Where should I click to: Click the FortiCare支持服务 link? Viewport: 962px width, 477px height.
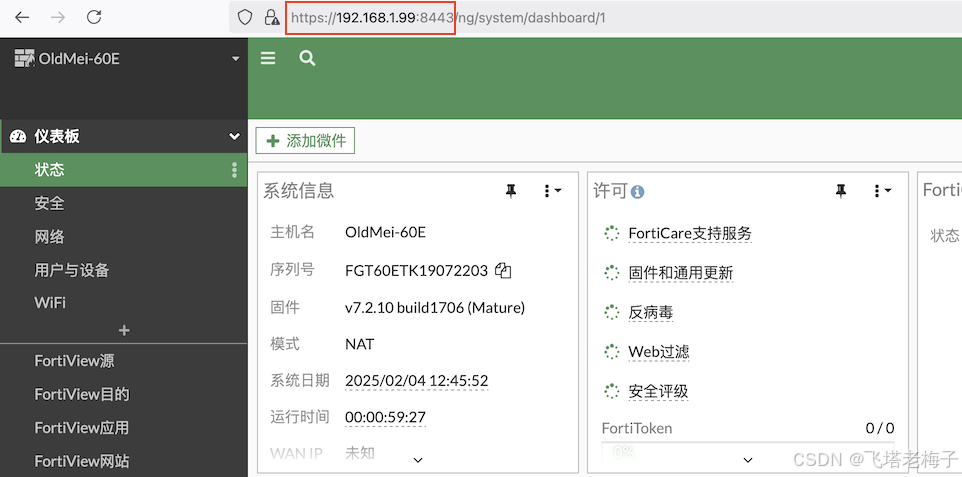[x=690, y=233]
